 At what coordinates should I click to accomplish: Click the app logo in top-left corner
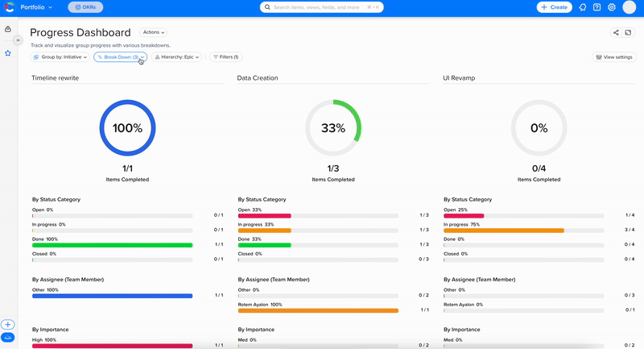10,7
